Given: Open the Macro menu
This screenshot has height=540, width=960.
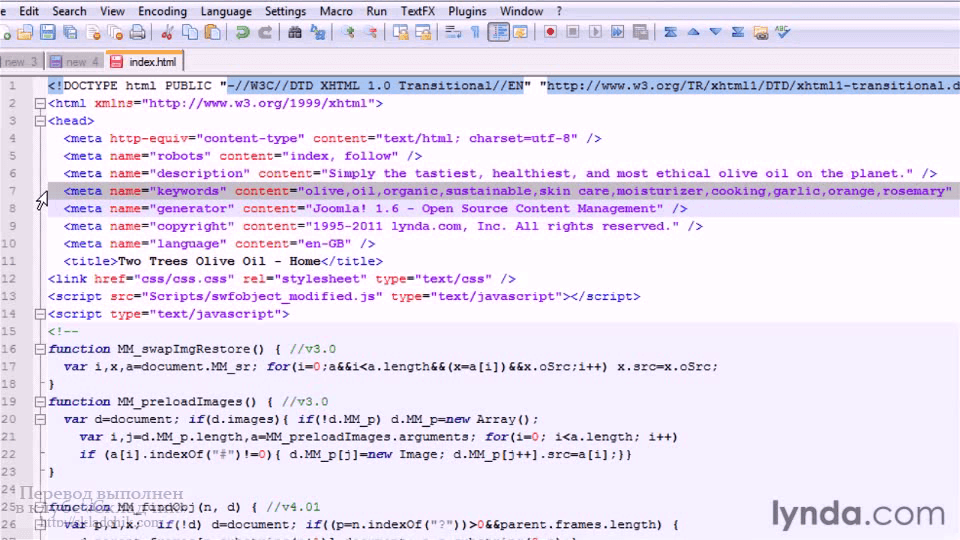Looking at the screenshot, I should pos(336,11).
